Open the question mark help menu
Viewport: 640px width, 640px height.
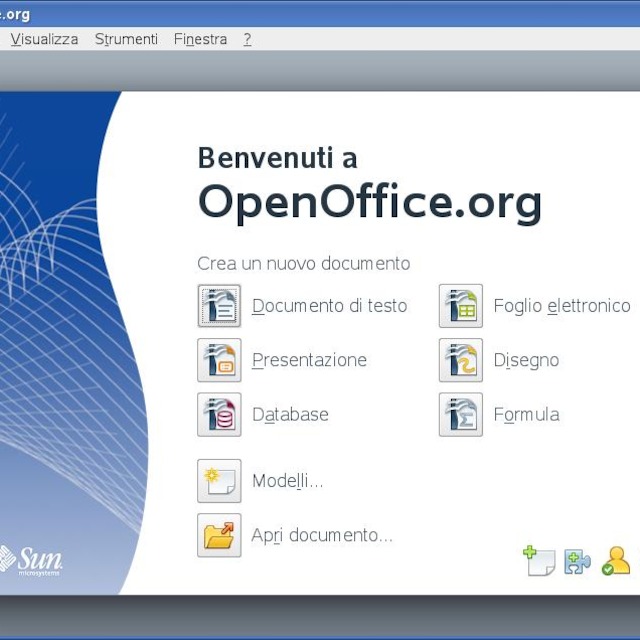247,39
